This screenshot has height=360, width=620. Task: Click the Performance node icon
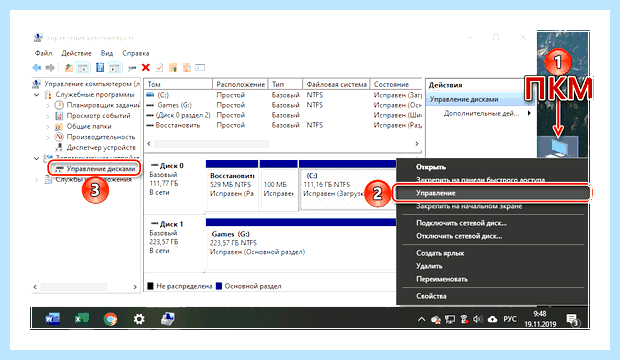pyautogui.click(x=59, y=137)
